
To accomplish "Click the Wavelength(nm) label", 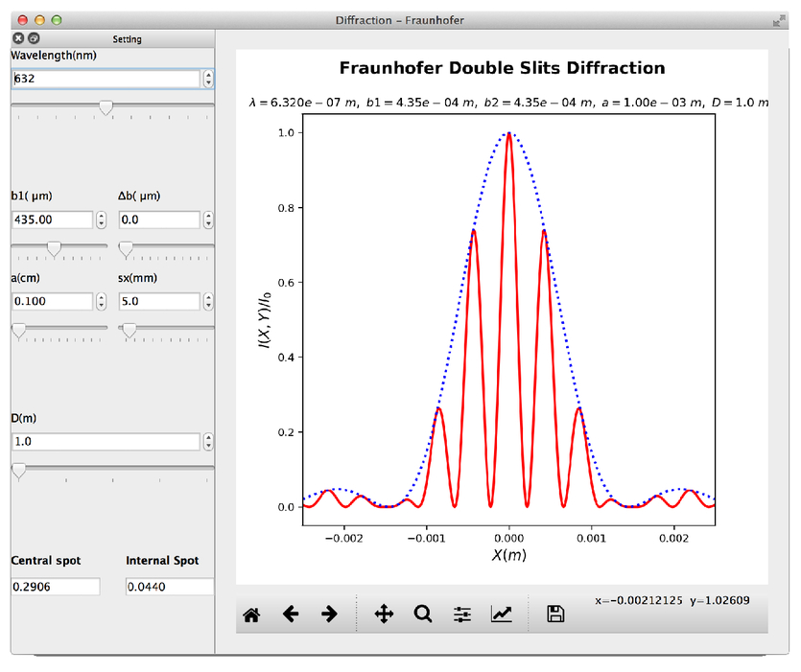I will 54,56.
